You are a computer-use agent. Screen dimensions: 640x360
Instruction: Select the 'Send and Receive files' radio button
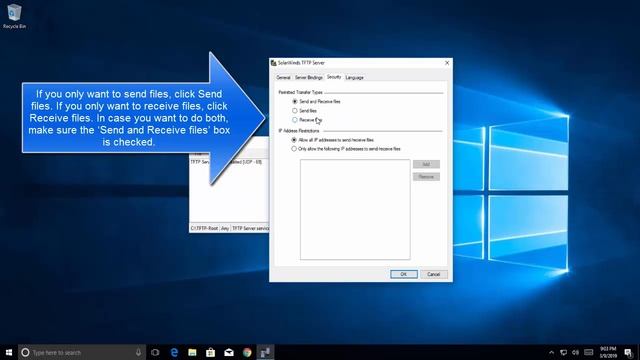295,101
